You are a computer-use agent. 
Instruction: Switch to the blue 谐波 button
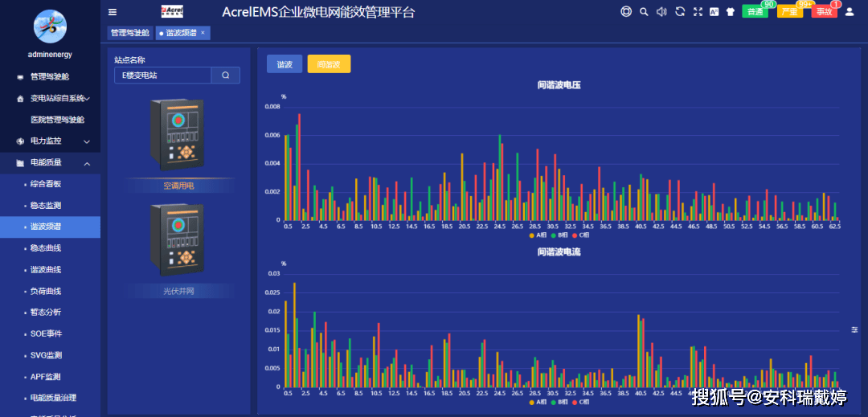[285, 64]
